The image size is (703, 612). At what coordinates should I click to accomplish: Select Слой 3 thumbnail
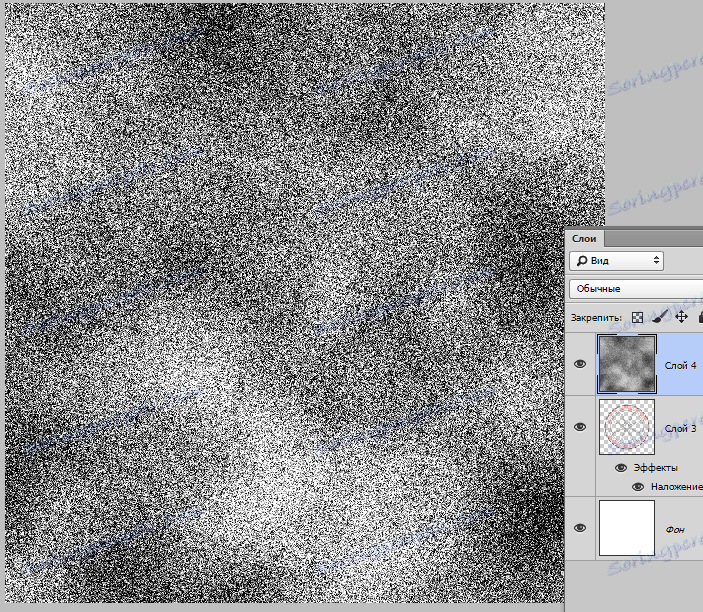click(627, 427)
